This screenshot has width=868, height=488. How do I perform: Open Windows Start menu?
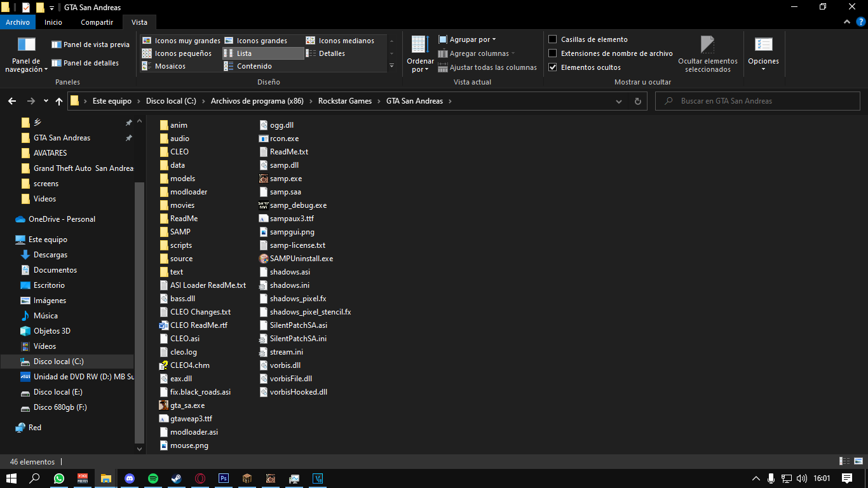[x=11, y=478]
